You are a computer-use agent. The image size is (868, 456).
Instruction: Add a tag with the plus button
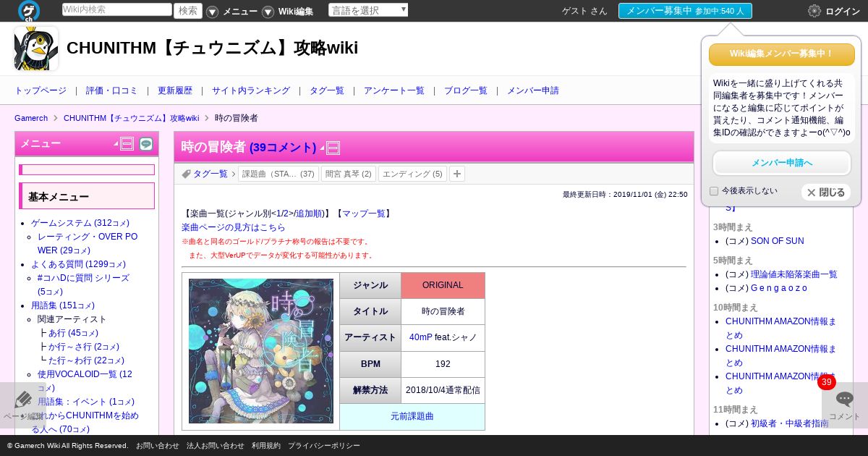[457, 174]
